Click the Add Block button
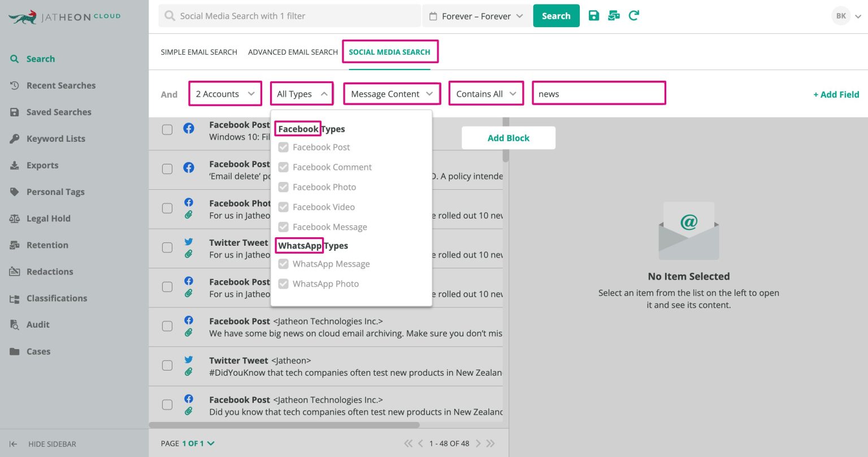868x457 pixels. tap(508, 138)
